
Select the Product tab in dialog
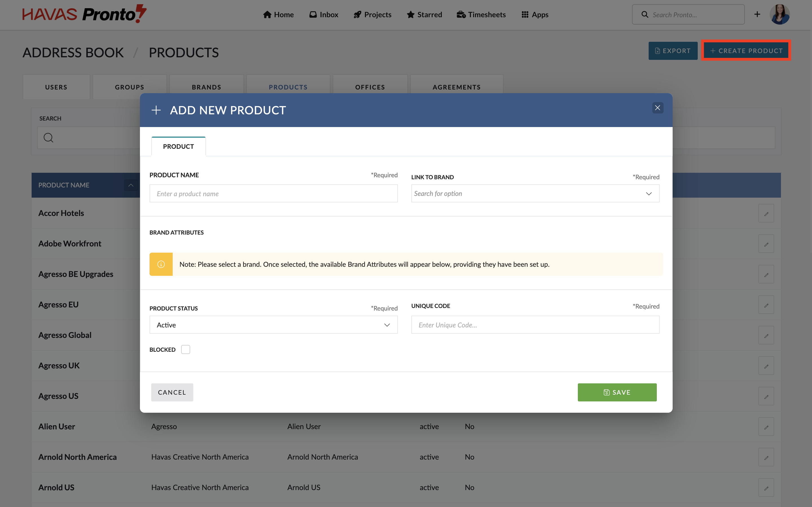[178, 147]
